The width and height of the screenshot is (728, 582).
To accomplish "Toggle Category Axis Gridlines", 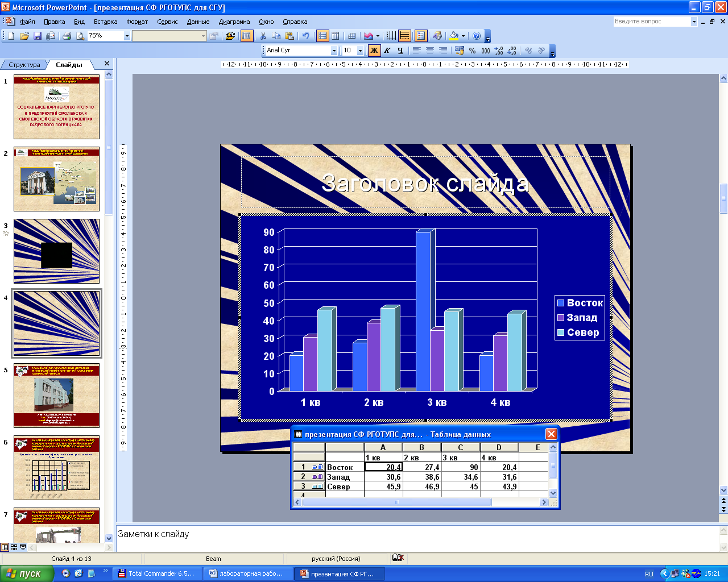I will click(391, 36).
